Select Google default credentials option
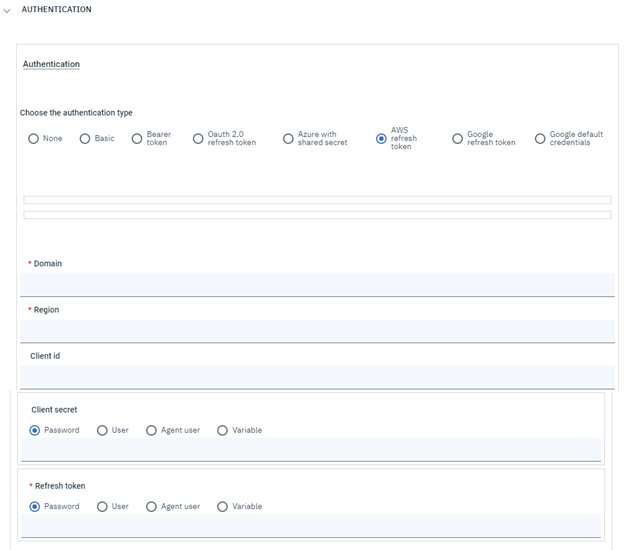The image size is (624, 550). click(540, 139)
